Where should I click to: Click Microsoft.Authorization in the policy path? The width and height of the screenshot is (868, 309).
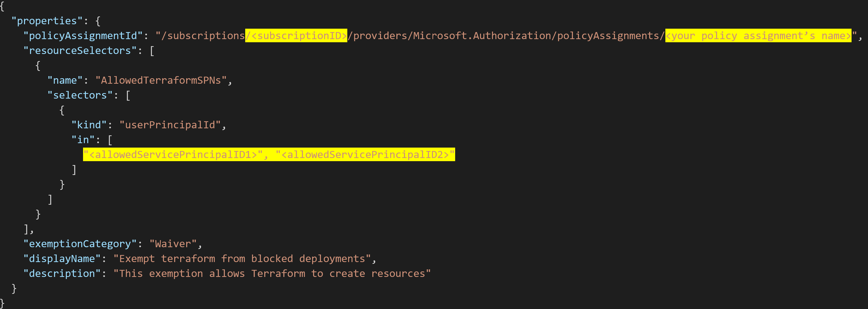(x=482, y=36)
